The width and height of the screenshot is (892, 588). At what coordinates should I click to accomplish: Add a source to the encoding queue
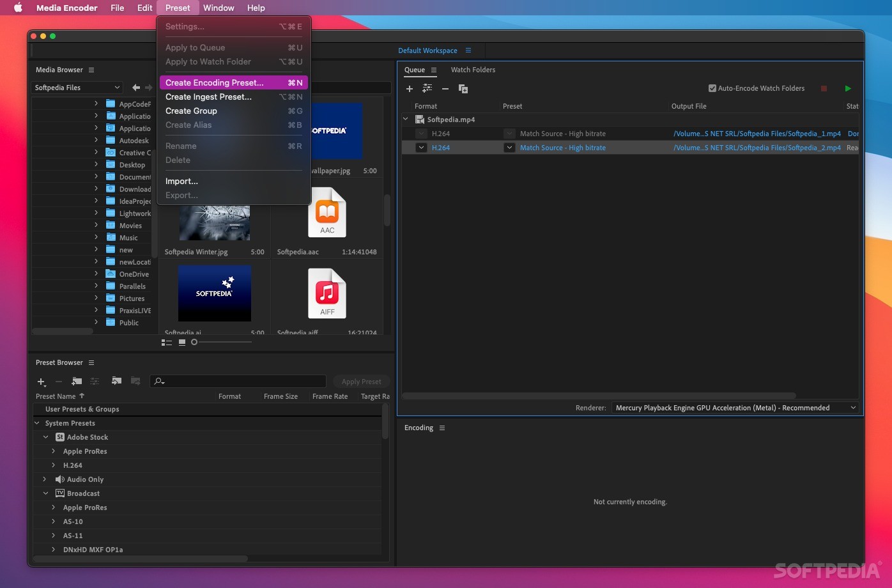[410, 89]
